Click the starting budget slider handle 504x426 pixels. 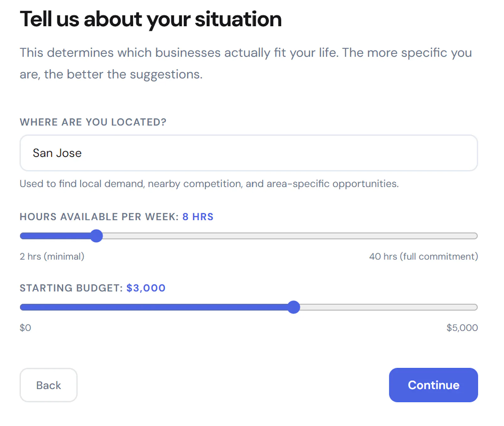(x=294, y=307)
